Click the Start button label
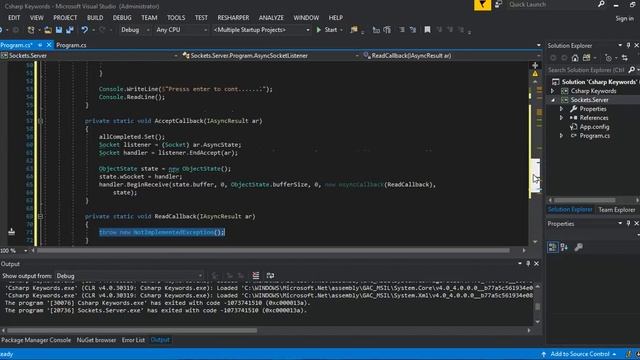Viewport: 640px width, 360px height. point(331,30)
